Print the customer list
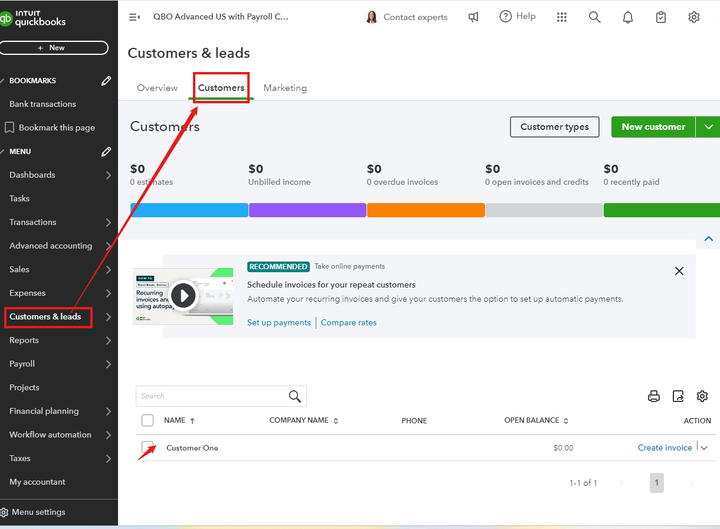This screenshot has width=720, height=529. [x=654, y=396]
